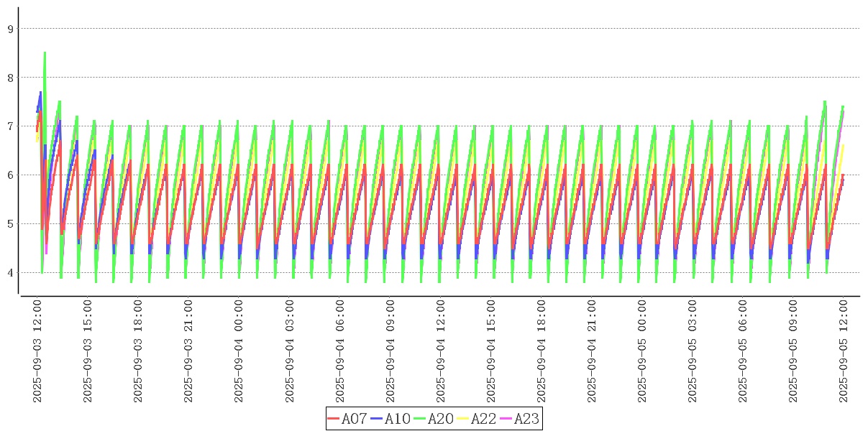Image resolution: width=868 pixels, height=431 pixels.
Task: Select the y-axis value 7 label
Action: [x=10, y=126]
